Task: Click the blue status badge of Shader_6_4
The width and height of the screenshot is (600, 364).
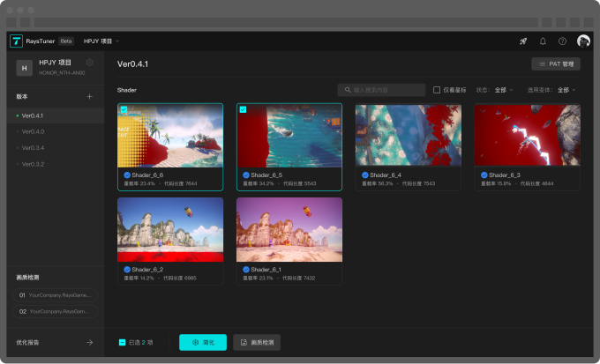Action: (365, 175)
